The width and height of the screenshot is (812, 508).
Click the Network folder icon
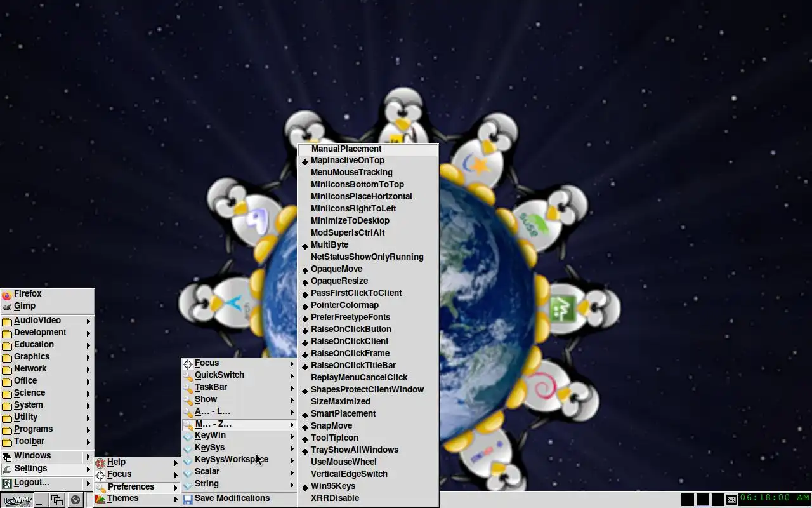(7, 370)
